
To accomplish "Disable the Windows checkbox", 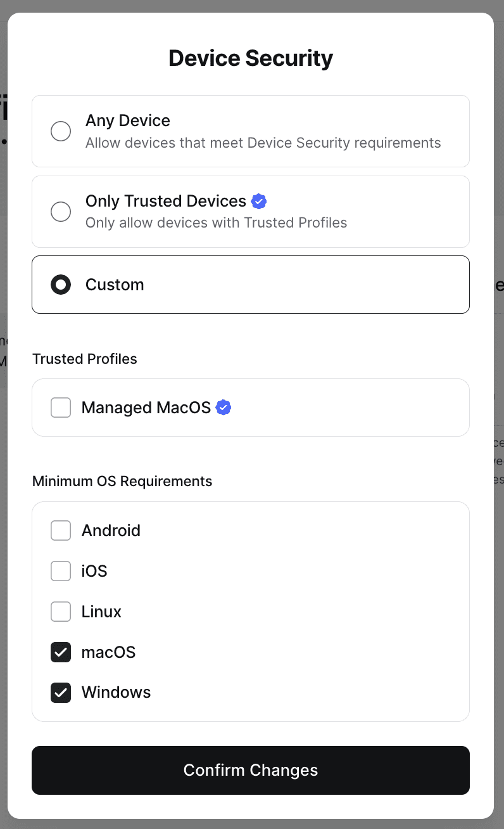I will pyautogui.click(x=61, y=693).
